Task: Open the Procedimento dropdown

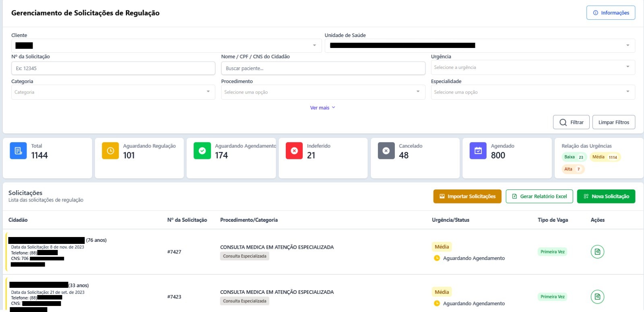Action: click(x=323, y=92)
